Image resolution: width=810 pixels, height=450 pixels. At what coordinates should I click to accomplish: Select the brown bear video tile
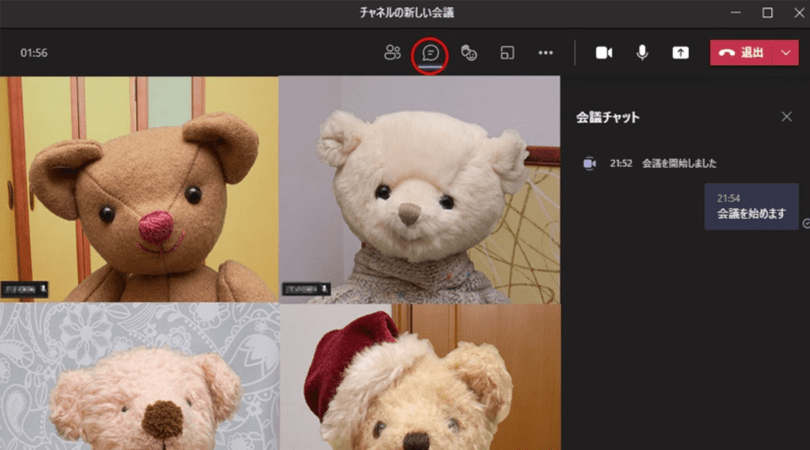[x=139, y=189]
